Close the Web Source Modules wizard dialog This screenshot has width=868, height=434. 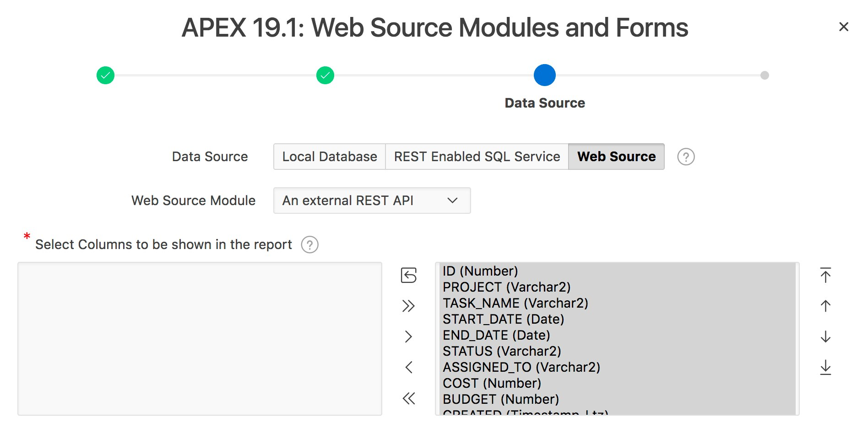point(844,26)
